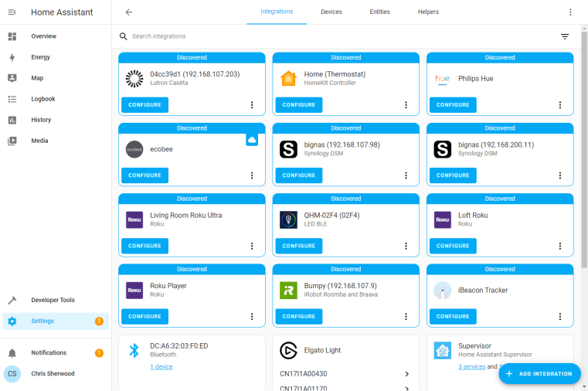Switch to the Entities tab

[379, 12]
